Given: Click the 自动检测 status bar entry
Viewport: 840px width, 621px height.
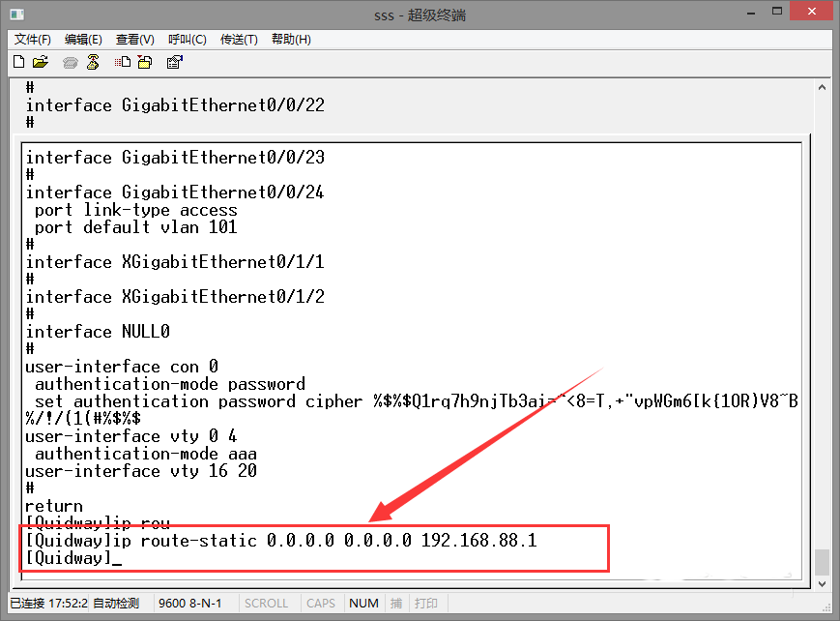Looking at the screenshot, I should tap(116, 604).
